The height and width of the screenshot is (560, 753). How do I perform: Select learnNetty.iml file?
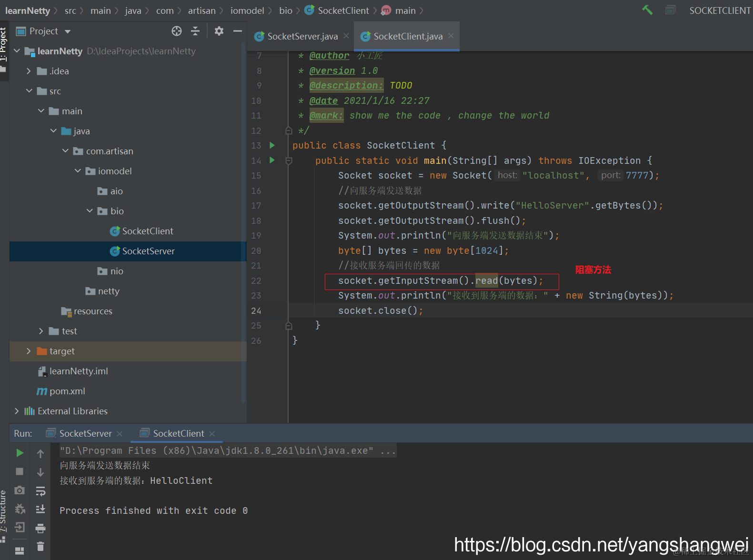(73, 371)
